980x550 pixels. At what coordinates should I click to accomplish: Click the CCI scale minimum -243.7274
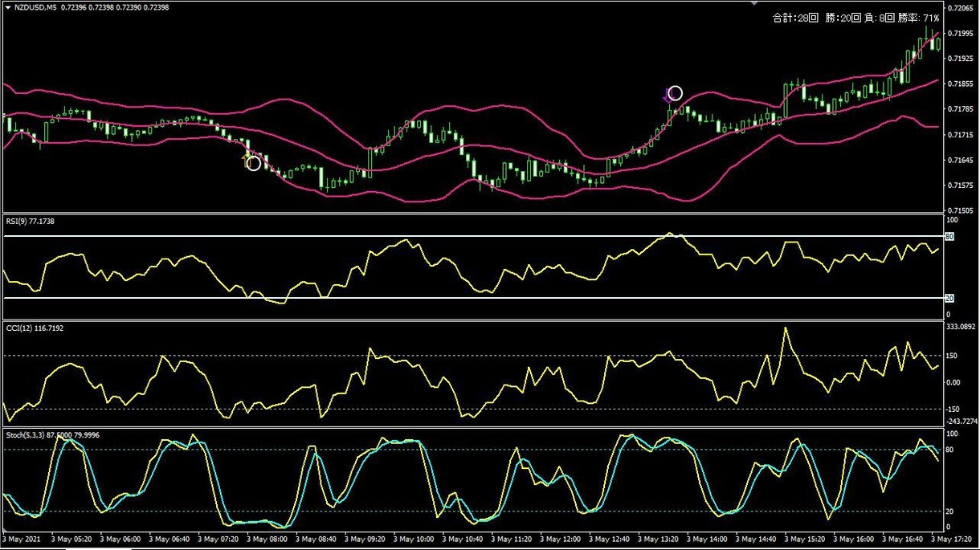[962, 421]
